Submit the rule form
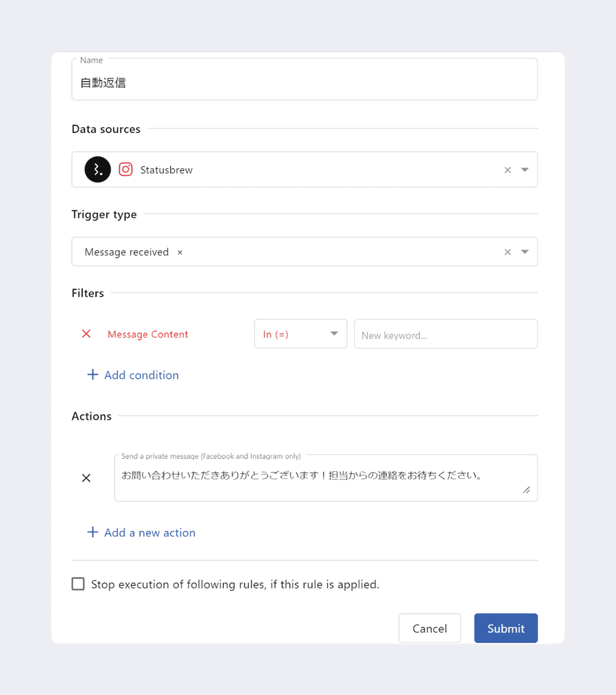Image resolution: width=616 pixels, height=695 pixels. pos(505,628)
